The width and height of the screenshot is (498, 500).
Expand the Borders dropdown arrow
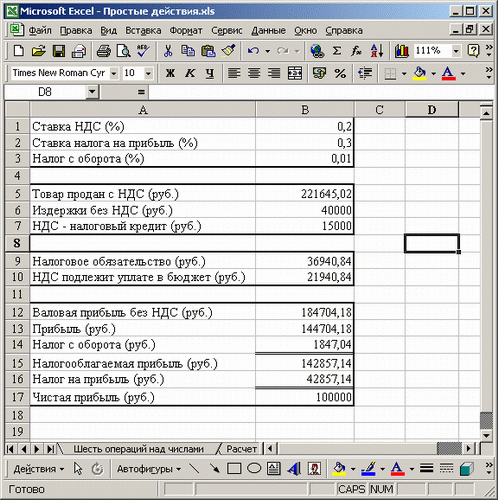[x=404, y=73]
